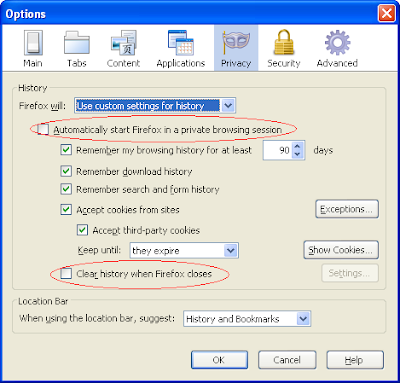Open the Content options panel
Image resolution: width=400 pixels, height=383 pixels.
point(123,49)
